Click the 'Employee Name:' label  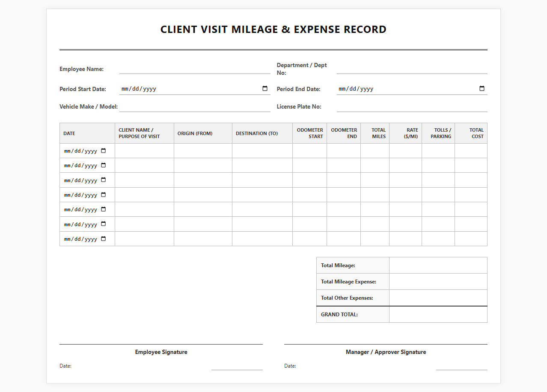81,69
